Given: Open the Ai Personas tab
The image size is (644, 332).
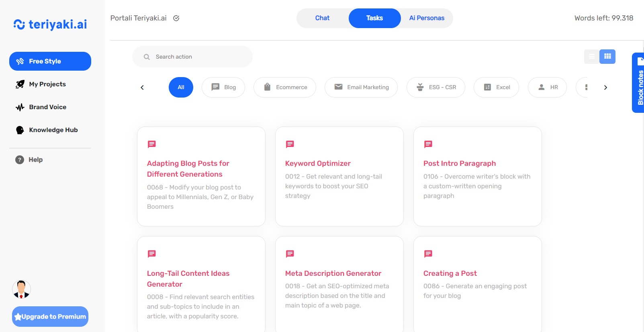Looking at the screenshot, I should click(x=427, y=18).
